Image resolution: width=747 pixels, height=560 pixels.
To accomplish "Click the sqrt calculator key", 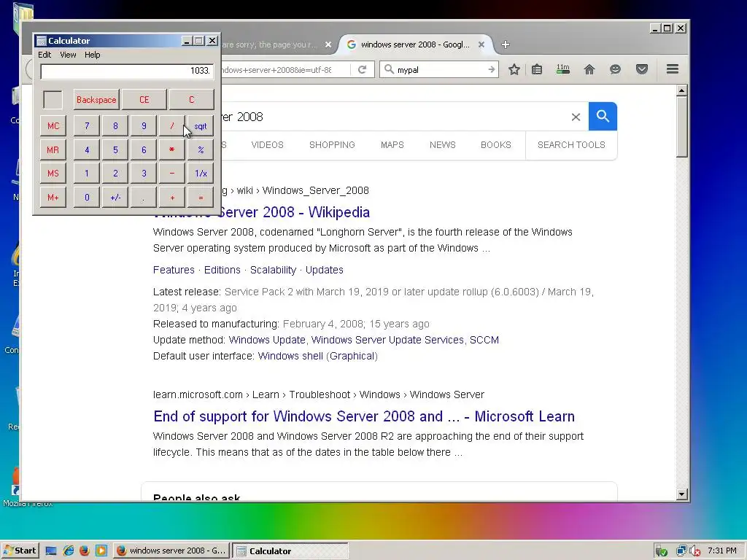I will [201, 125].
